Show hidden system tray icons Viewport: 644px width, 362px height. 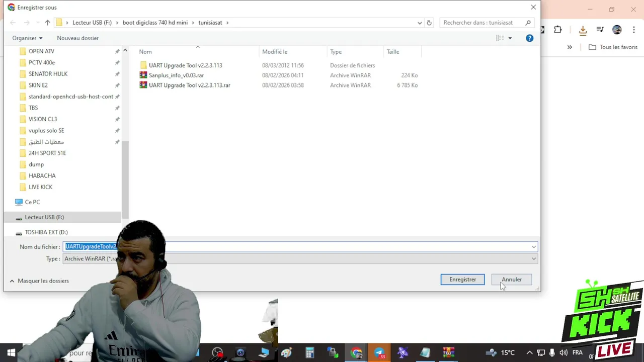pyautogui.click(x=529, y=353)
